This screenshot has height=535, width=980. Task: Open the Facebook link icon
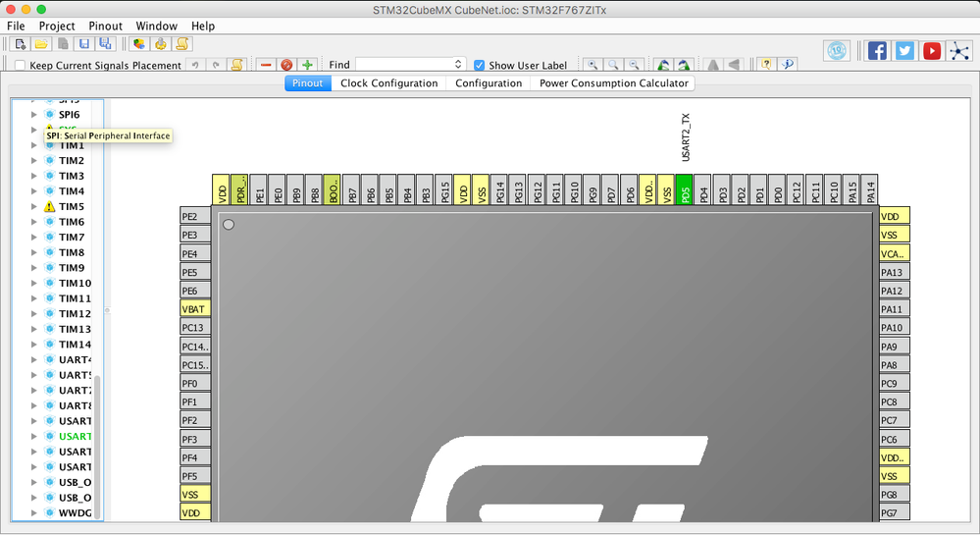coord(877,51)
